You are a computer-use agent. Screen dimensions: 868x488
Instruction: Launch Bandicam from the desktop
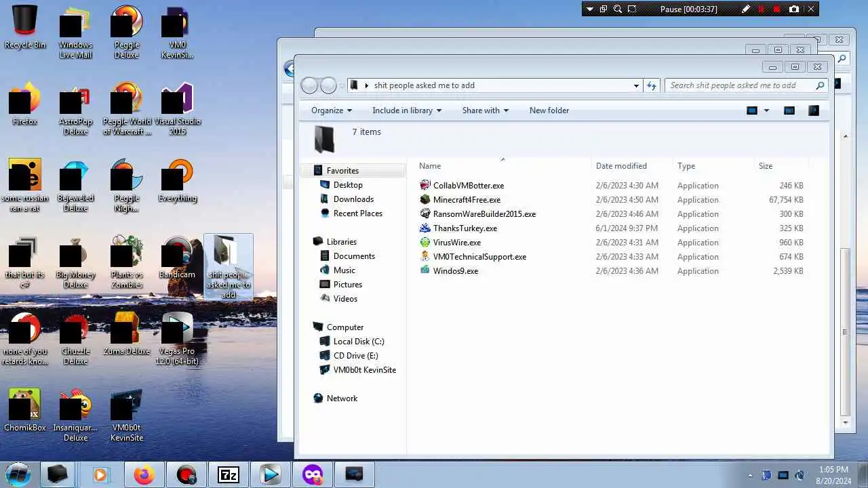click(177, 257)
